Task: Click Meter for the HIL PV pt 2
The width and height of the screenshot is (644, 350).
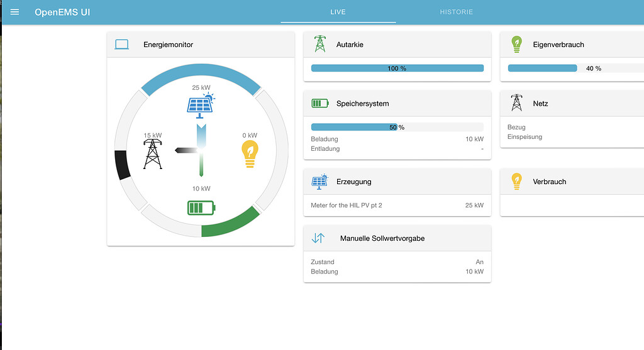Action: point(347,205)
